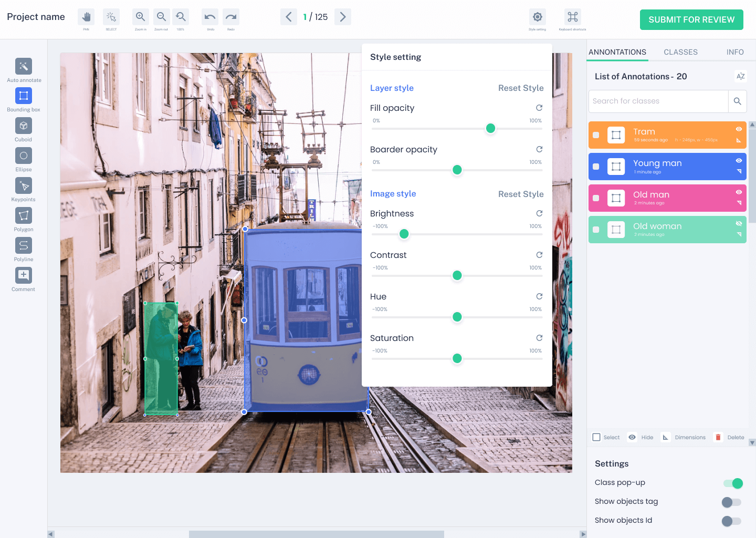Reset Boarder opacity refresh icon
Image resolution: width=756 pixels, height=538 pixels.
coord(539,149)
